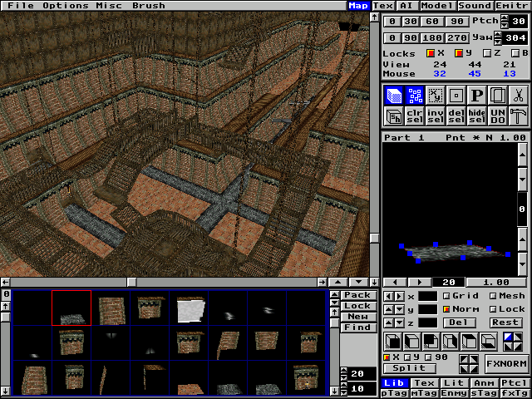Click down arrow next to z field
This screenshot has width=532, height=399.
pyautogui.click(x=399, y=323)
